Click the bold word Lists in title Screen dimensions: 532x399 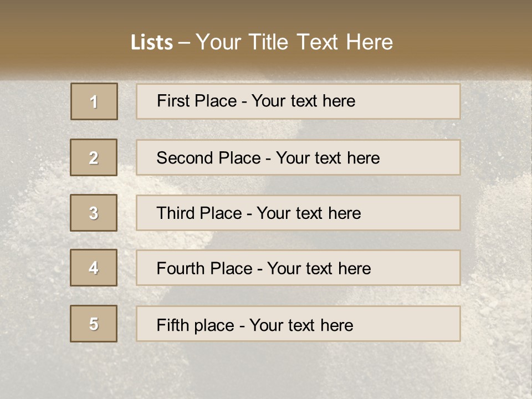(151, 42)
